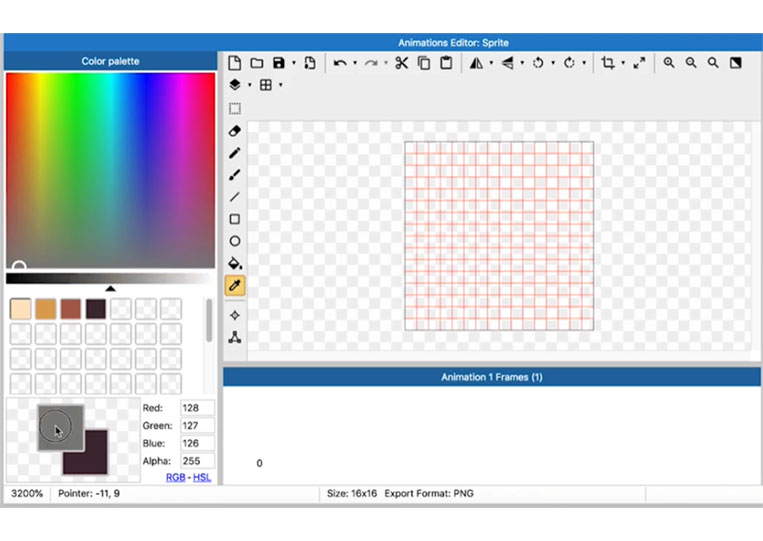Create a new sprite with New icon
This screenshot has height=541, width=763.
(x=235, y=63)
